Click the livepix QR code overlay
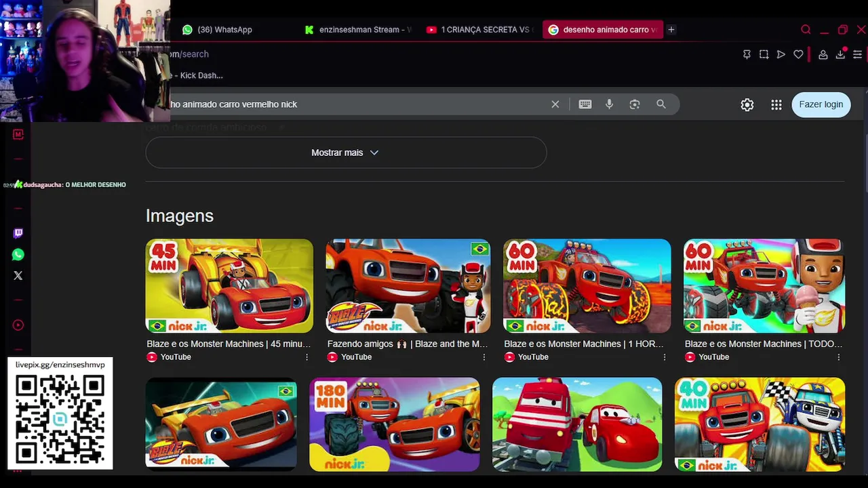Viewport: 868px width, 488px height. [x=60, y=413]
